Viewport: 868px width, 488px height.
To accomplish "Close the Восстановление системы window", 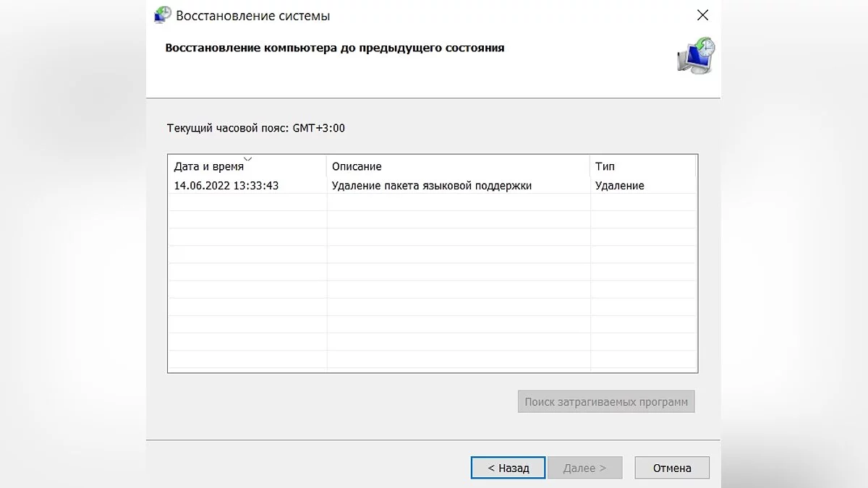I will coord(702,15).
